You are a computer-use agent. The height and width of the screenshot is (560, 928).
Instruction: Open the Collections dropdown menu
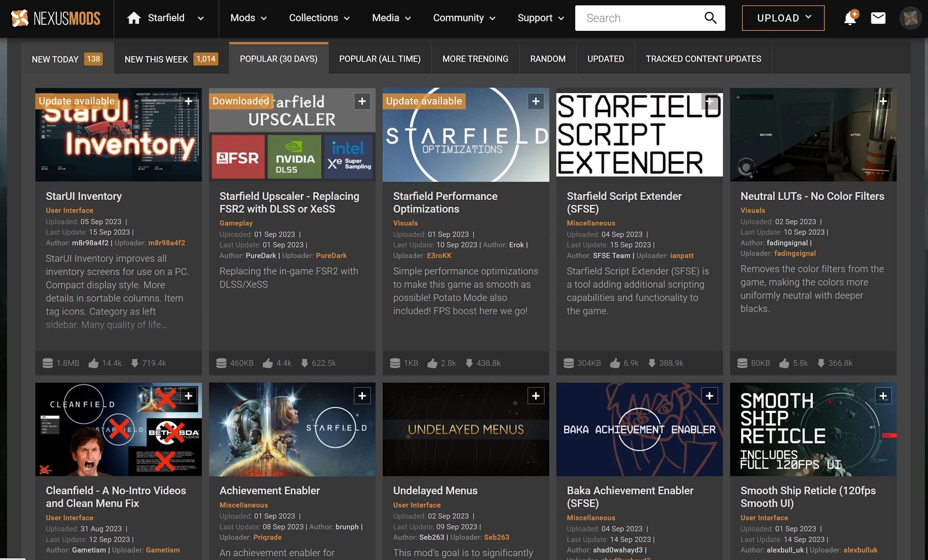pos(319,18)
